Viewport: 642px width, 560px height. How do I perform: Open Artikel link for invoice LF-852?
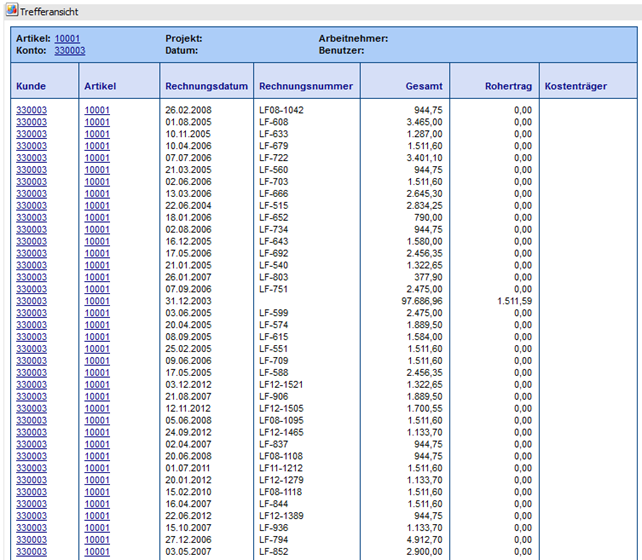(97, 552)
